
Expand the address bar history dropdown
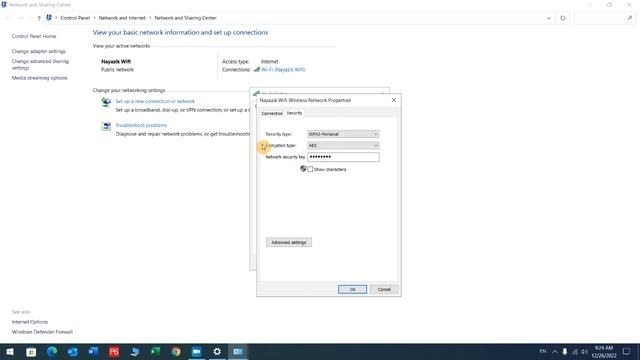[549, 18]
